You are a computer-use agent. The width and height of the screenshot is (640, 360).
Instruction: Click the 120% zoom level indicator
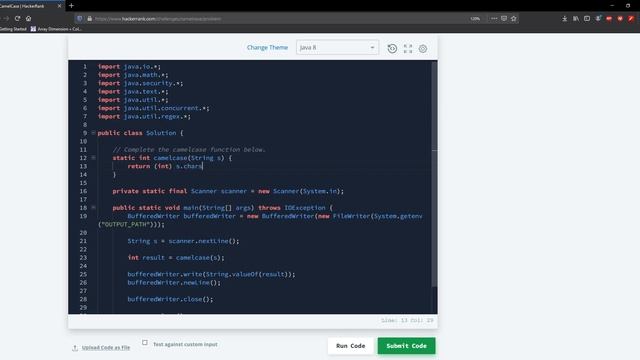click(x=475, y=18)
